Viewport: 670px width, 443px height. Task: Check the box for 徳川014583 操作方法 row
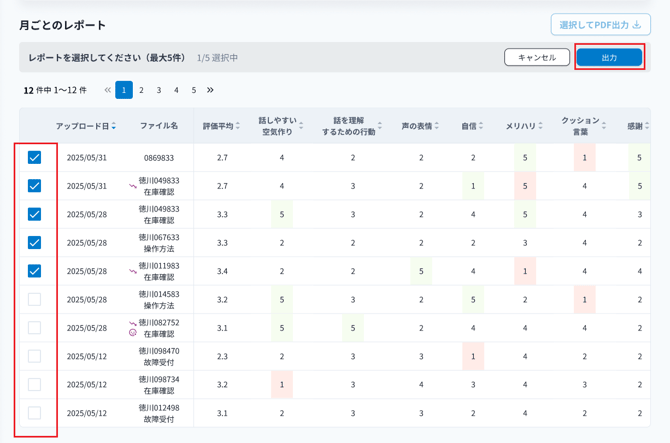35,299
